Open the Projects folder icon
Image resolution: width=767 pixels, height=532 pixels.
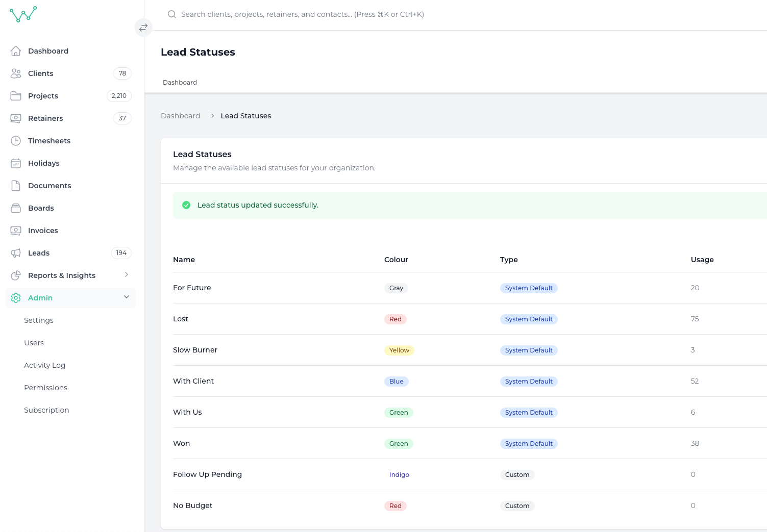point(15,95)
